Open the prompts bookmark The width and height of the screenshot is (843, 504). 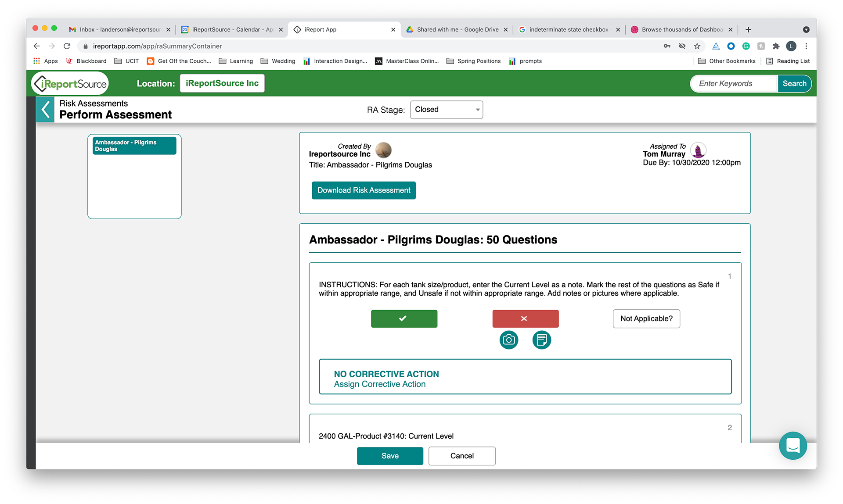(525, 61)
